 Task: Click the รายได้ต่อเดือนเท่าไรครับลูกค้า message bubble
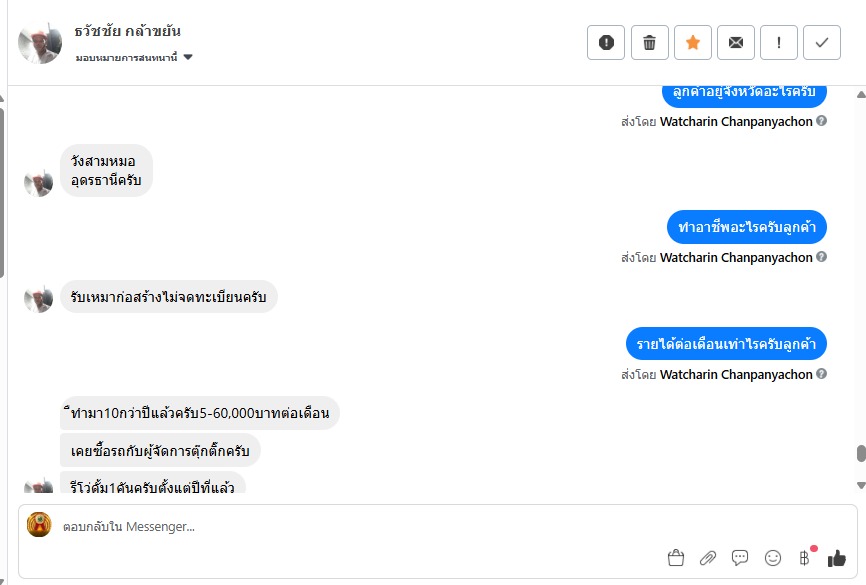tap(726, 344)
